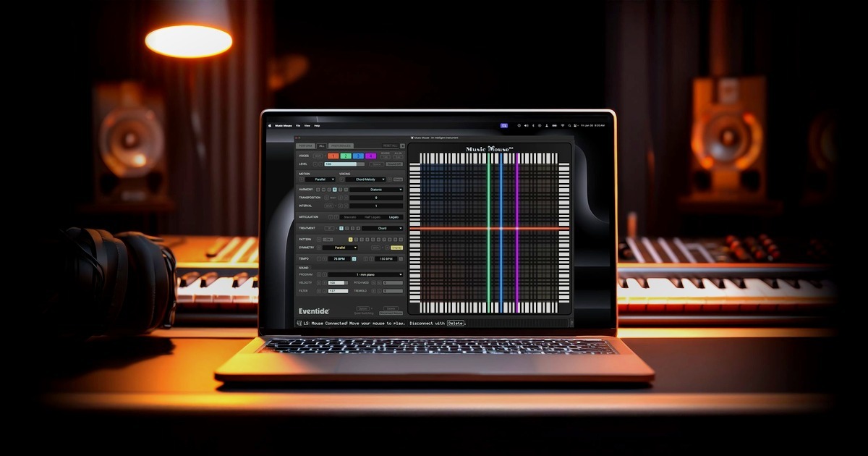This screenshot has height=456, width=868.
Task: Click the 75 BPM tempo field
Action: [x=339, y=259]
